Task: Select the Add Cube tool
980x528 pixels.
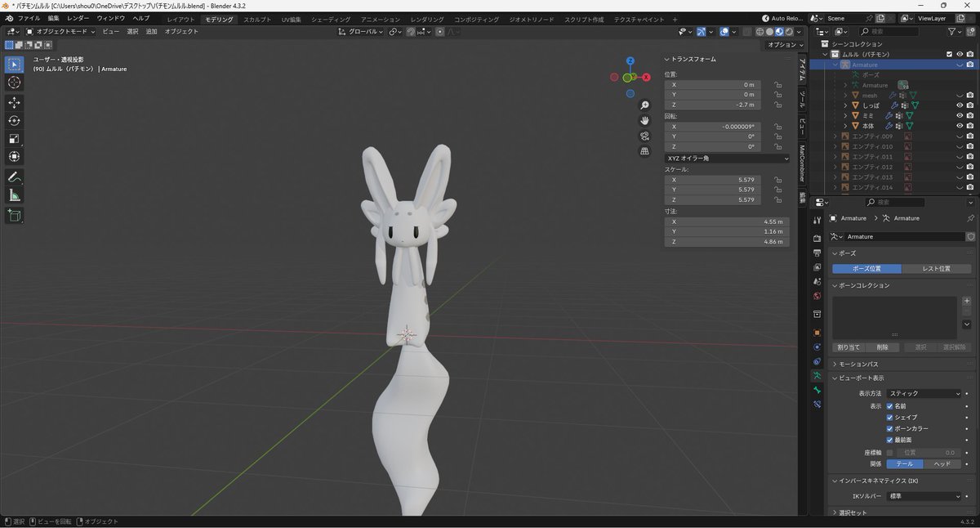Action: (15, 215)
